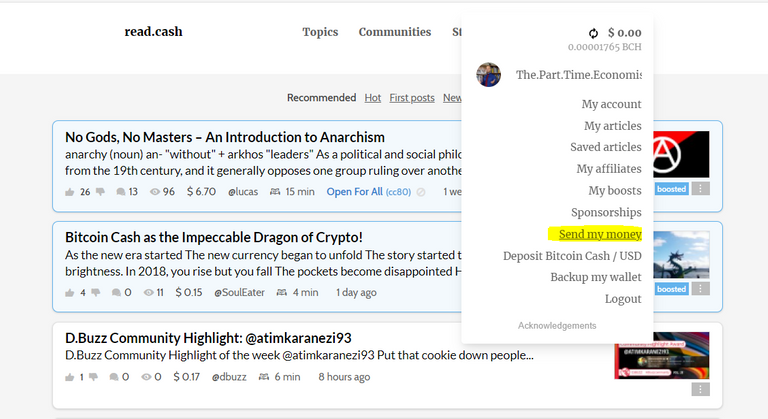Select Backup my wallet

click(x=596, y=277)
